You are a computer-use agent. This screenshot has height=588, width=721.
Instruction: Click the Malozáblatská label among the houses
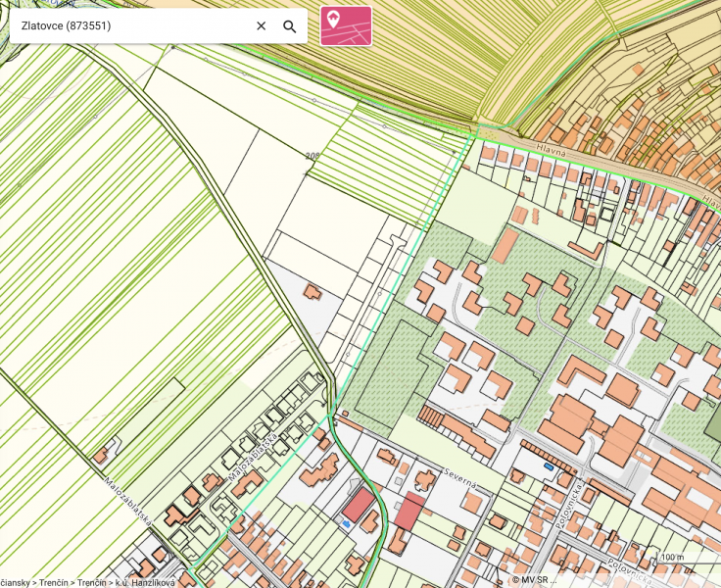tap(252, 457)
